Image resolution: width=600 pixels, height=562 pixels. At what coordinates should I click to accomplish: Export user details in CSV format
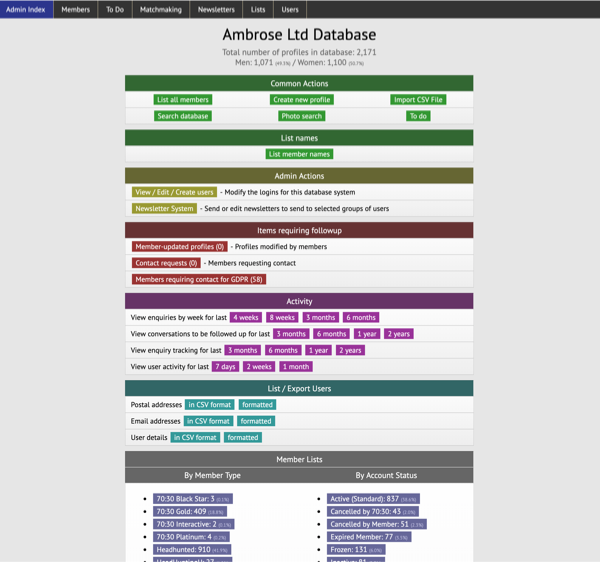coord(195,438)
